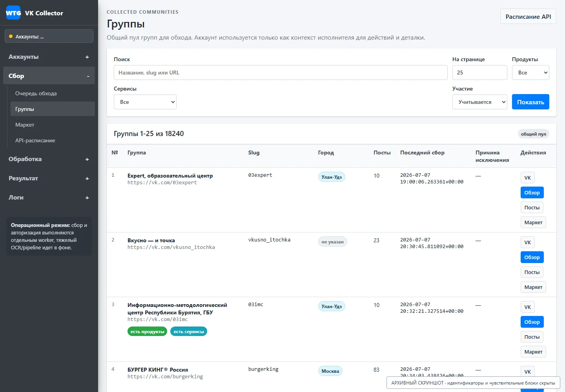
Task: Click the не указан city badge
Action: click(x=333, y=242)
